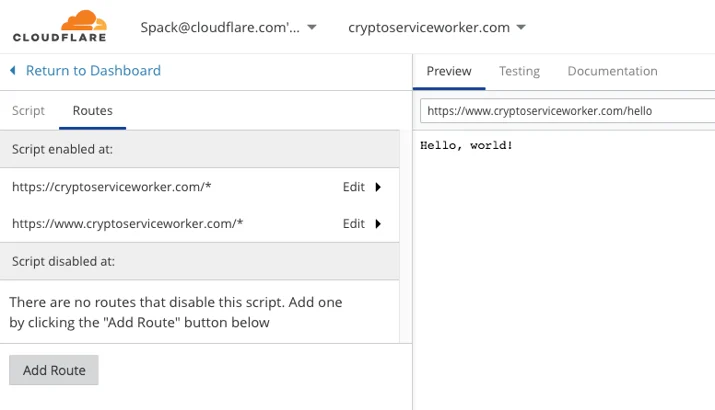Switch to the Testing tab
Viewport: 715px width, 410px height.
(519, 71)
